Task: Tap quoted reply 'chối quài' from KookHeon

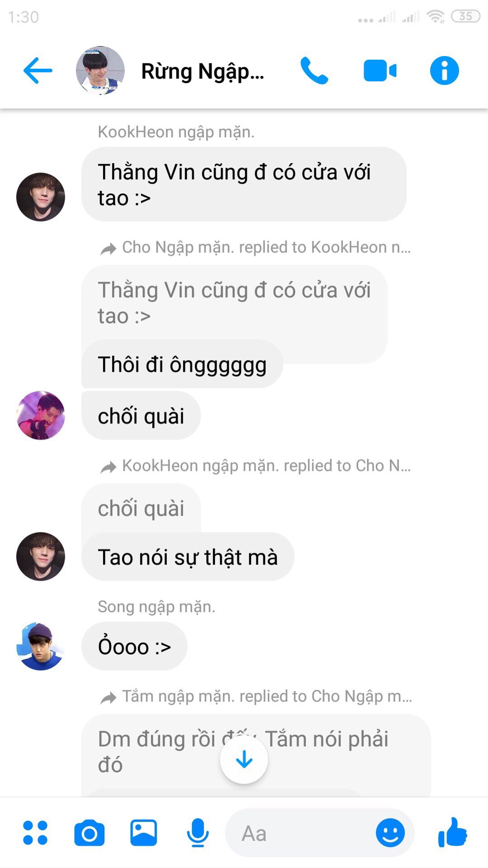Action: pos(141,508)
